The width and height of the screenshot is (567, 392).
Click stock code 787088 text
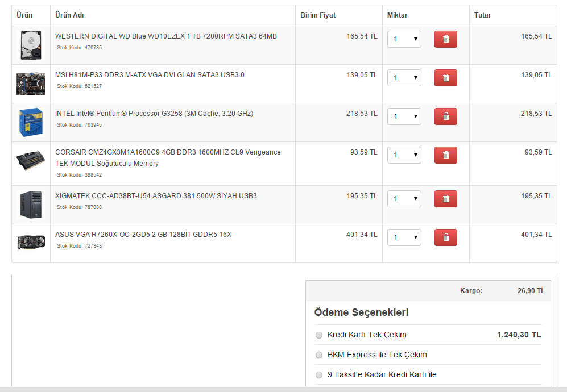tap(79, 207)
